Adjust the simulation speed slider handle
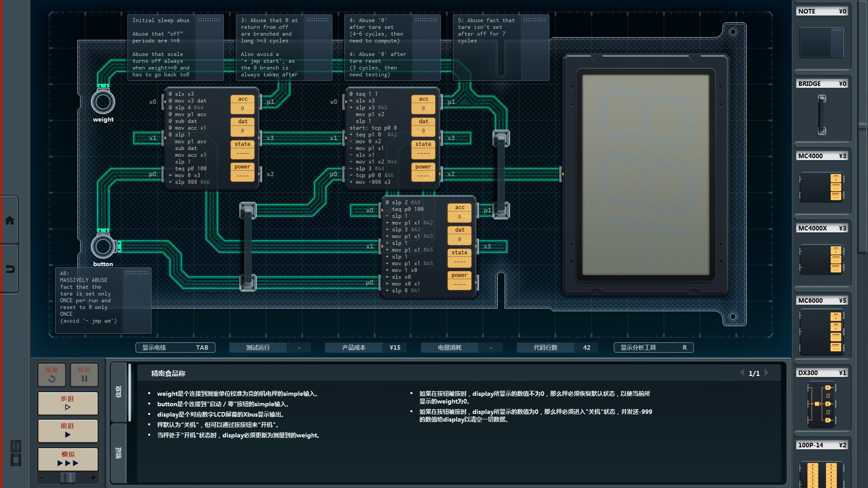The height and width of the screenshot is (488, 868). (x=68, y=478)
